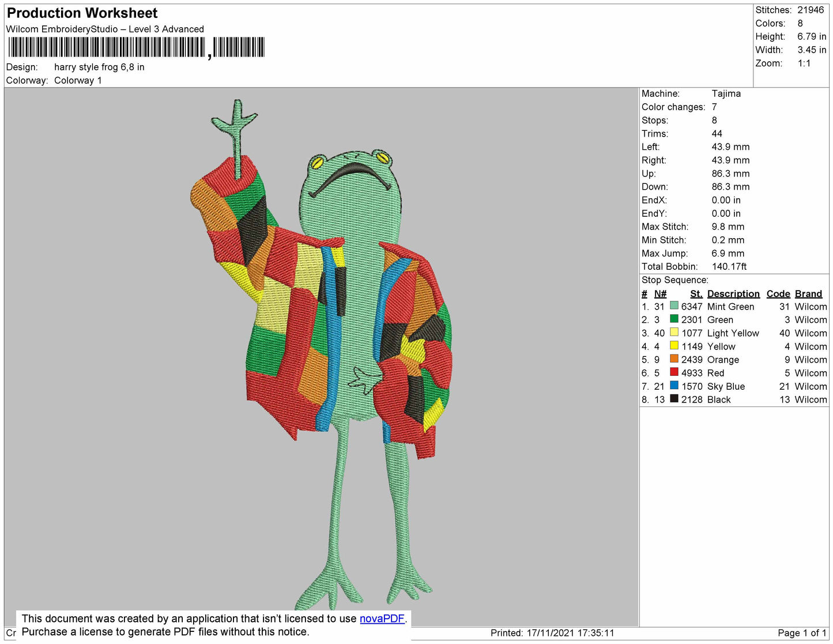Select the Light Yellow color swatch
The height and width of the screenshot is (644, 833).
(x=674, y=332)
